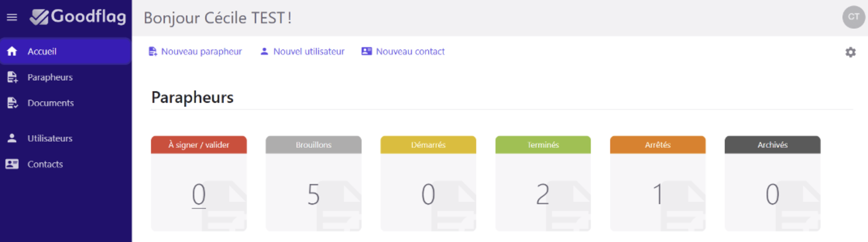Click the Contacts card icon
Viewport: 868px width, 242px height.
tap(12, 164)
